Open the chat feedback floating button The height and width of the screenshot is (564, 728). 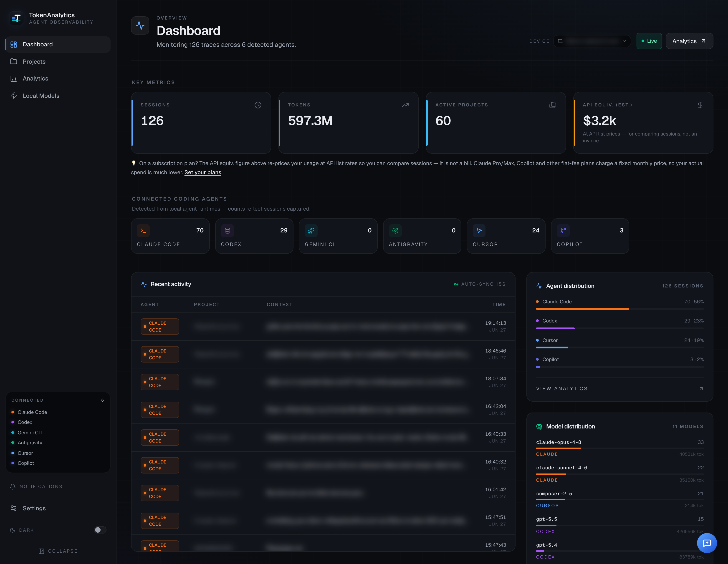(707, 543)
